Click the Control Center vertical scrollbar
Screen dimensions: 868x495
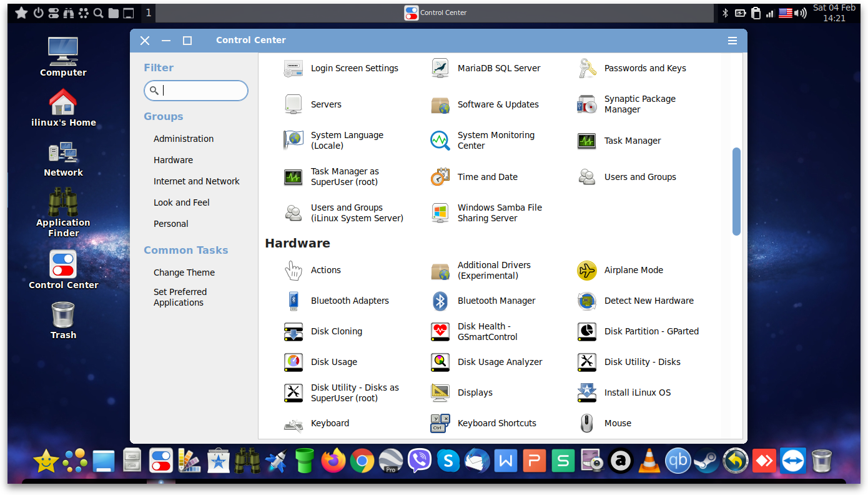pyautogui.click(x=736, y=191)
